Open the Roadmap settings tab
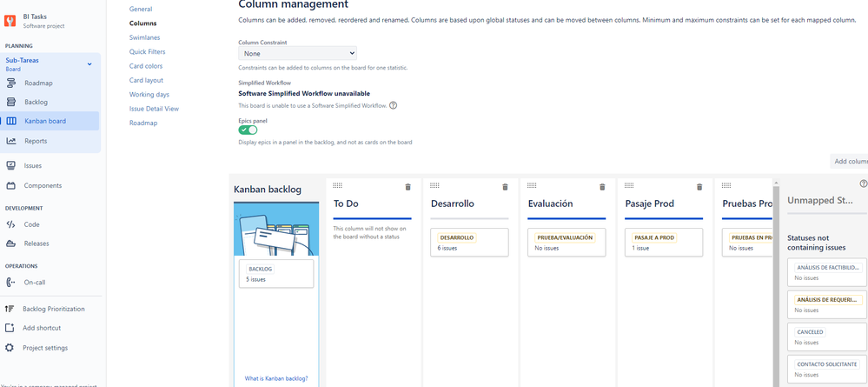Viewport: 868px width, 387px height. point(143,123)
